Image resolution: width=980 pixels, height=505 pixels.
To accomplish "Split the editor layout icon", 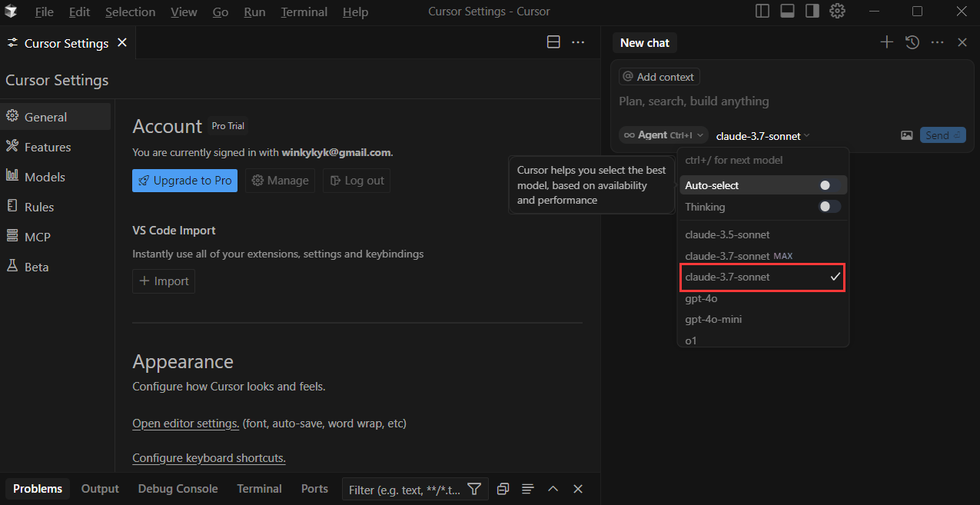I will (x=553, y=42).
